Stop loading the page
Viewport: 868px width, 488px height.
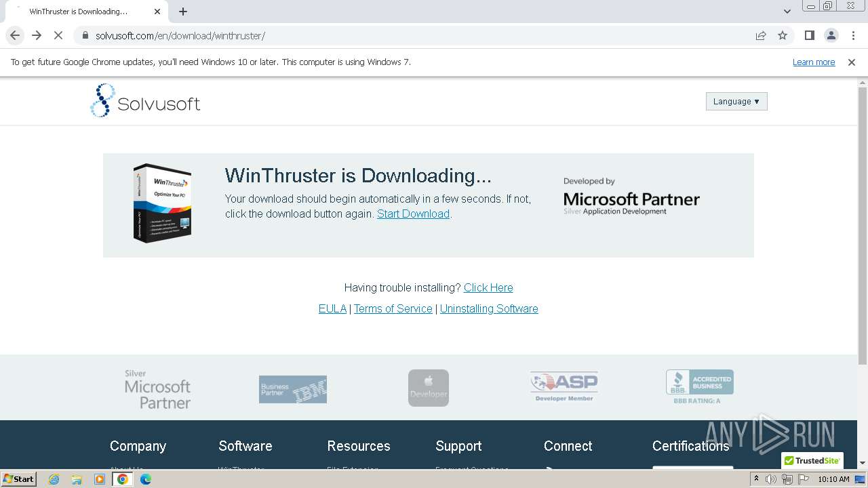[x=58, y=35]
